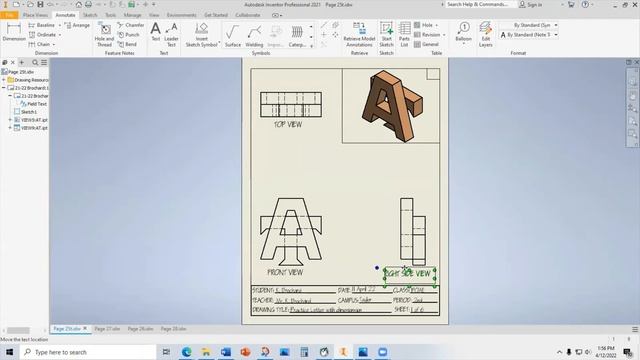
Task: Switch to the Environments ribbon tab
Action: click(181, 15)
